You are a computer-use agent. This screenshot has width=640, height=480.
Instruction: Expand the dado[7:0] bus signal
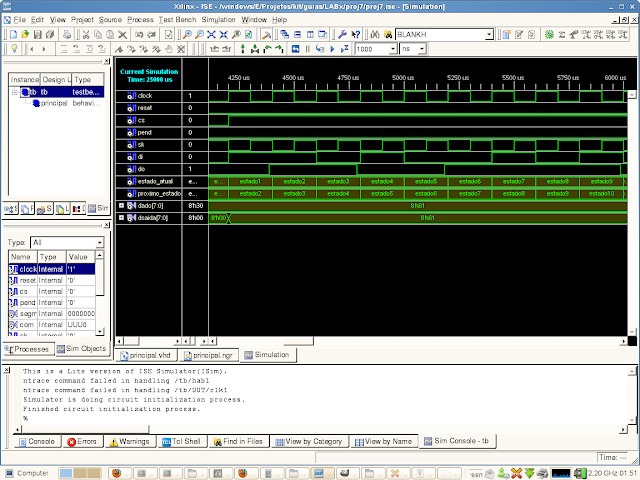(x=121, y=206)
